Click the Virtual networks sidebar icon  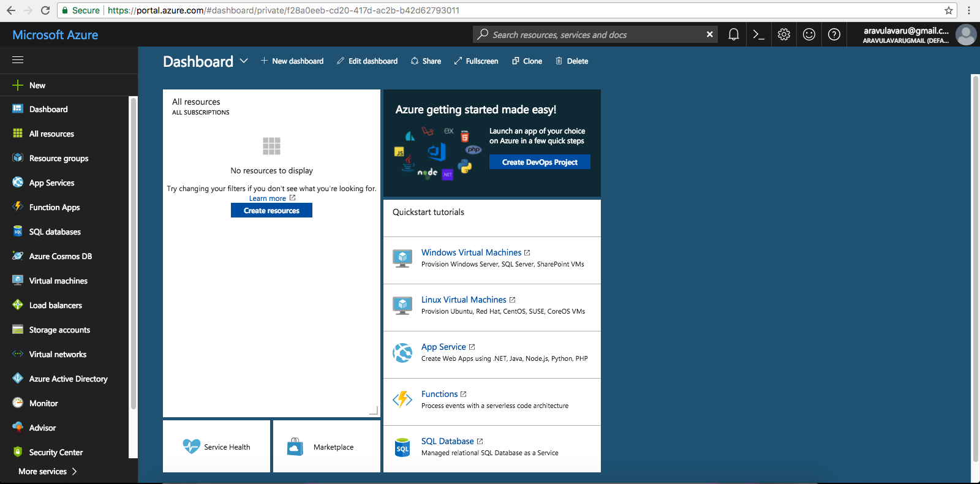[18, 354]
